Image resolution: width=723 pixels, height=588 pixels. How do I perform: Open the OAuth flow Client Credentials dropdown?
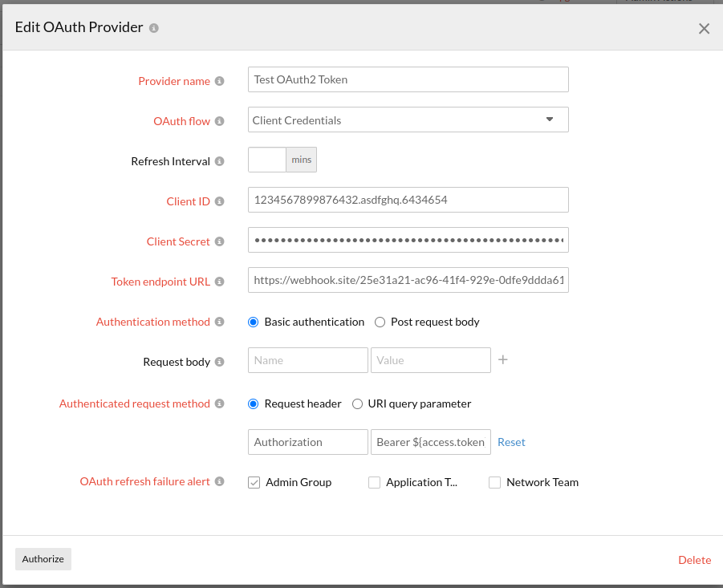(408, 120)
